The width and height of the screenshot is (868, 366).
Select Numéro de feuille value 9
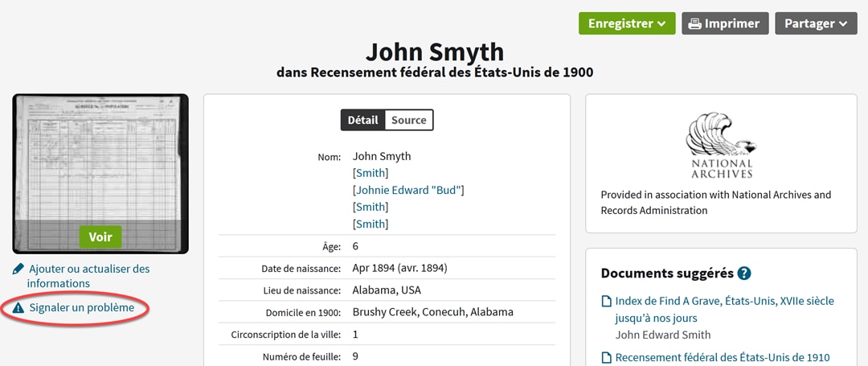click(355, 356)
